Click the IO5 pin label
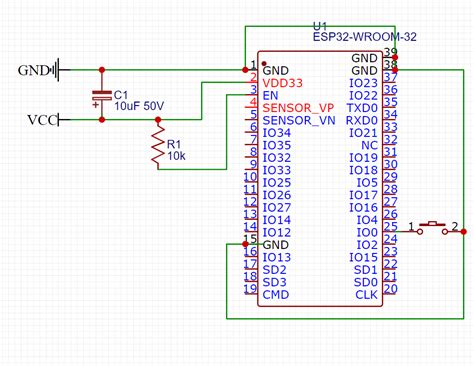Viewport: 474px width, 367px height. point(367,183)
